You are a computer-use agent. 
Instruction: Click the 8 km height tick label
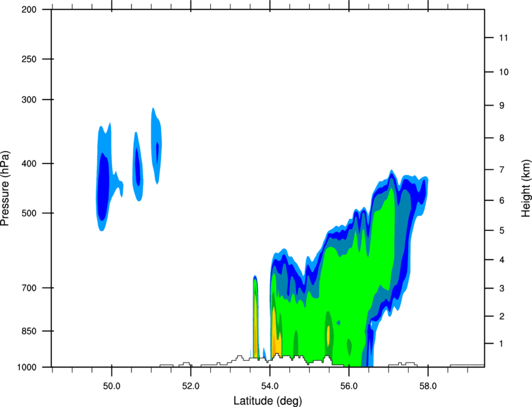(x=502, y=138)
